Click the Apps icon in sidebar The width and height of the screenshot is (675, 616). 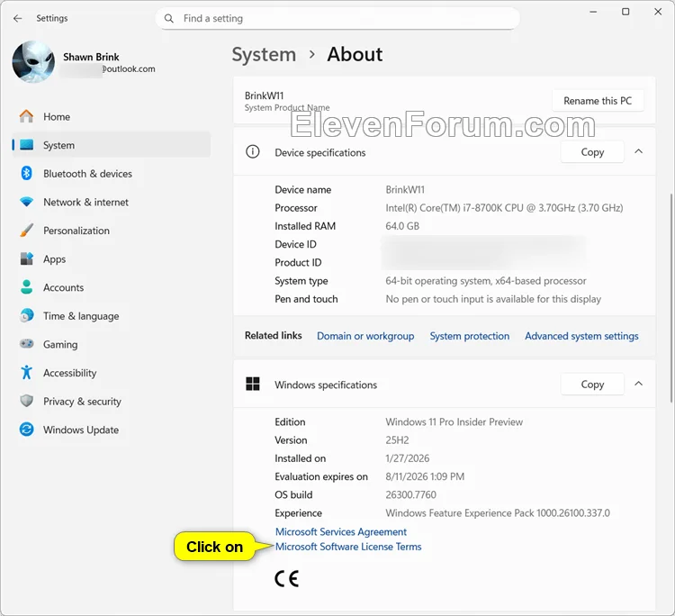click(27, 258)
